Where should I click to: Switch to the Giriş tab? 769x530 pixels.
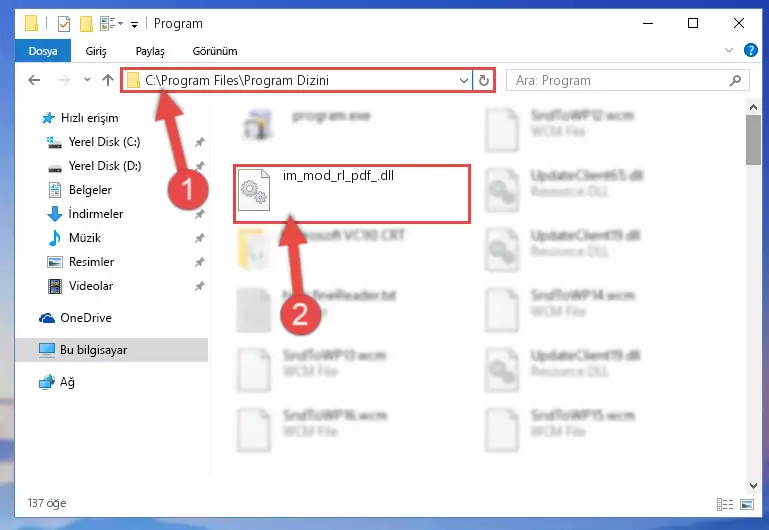96,51
